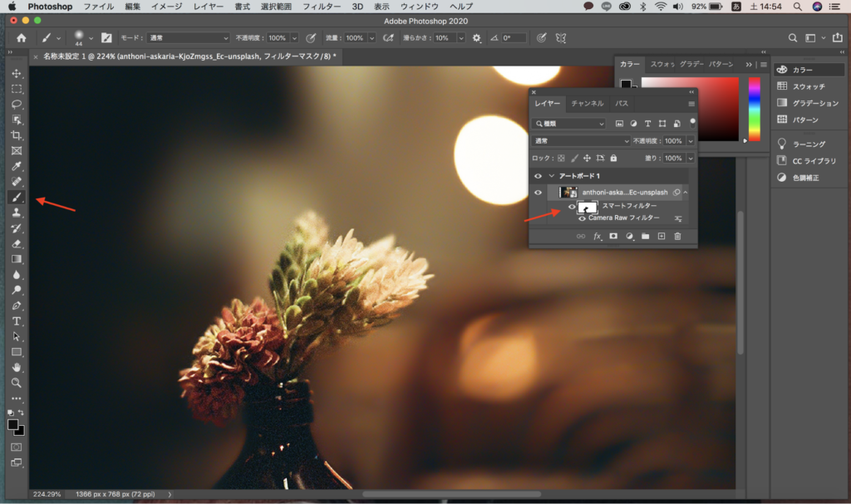Switch to the チャンネル tab

586,103
